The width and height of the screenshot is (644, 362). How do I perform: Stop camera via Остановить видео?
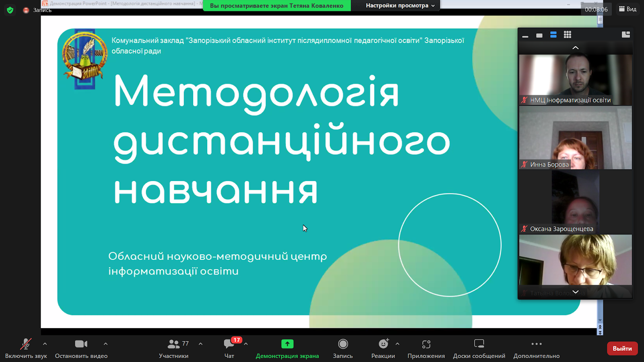81,348
